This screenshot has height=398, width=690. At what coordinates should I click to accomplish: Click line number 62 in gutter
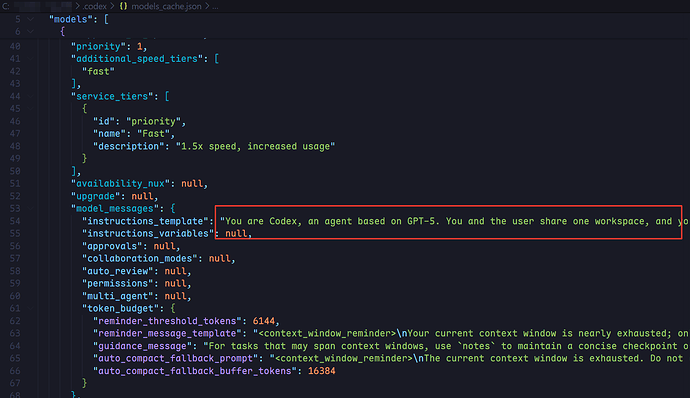[x=15, y=321]
